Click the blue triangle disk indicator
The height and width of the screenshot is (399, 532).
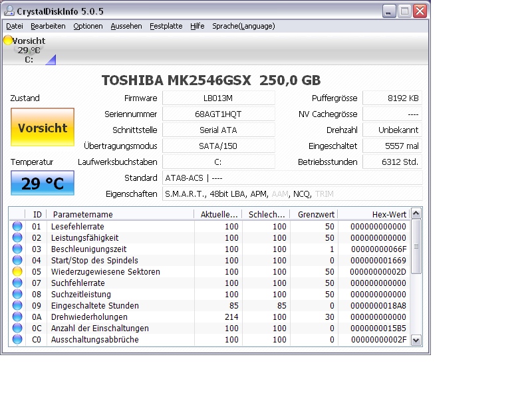pos(51,60)
